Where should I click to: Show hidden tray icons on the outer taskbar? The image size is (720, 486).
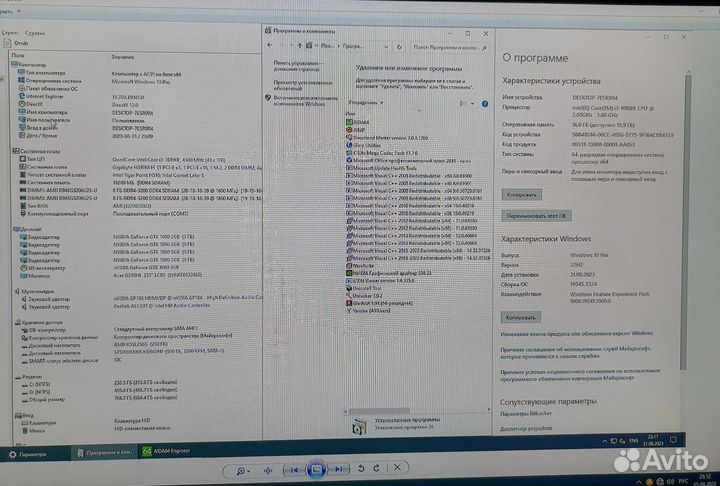(639, 481)
